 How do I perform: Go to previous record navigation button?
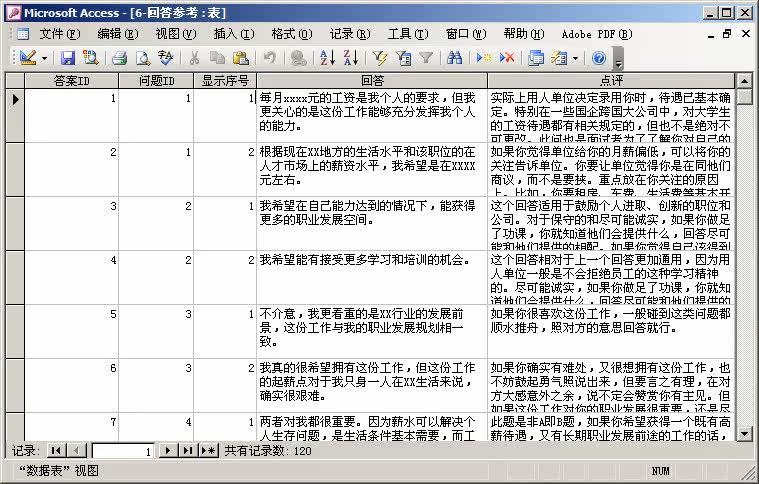click(x=76, y=451)
